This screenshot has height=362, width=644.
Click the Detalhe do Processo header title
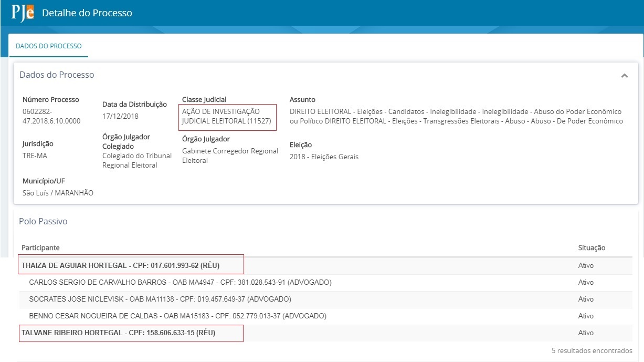tap(87, 13)
